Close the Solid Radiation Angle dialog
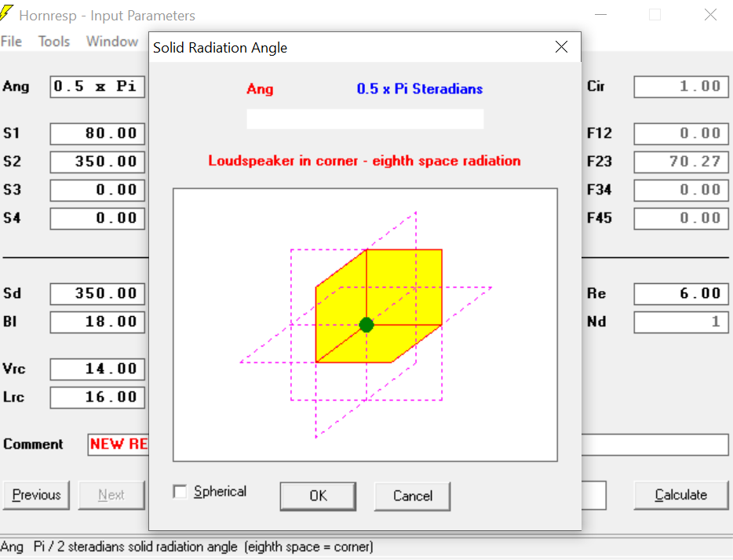 point(561,47)
